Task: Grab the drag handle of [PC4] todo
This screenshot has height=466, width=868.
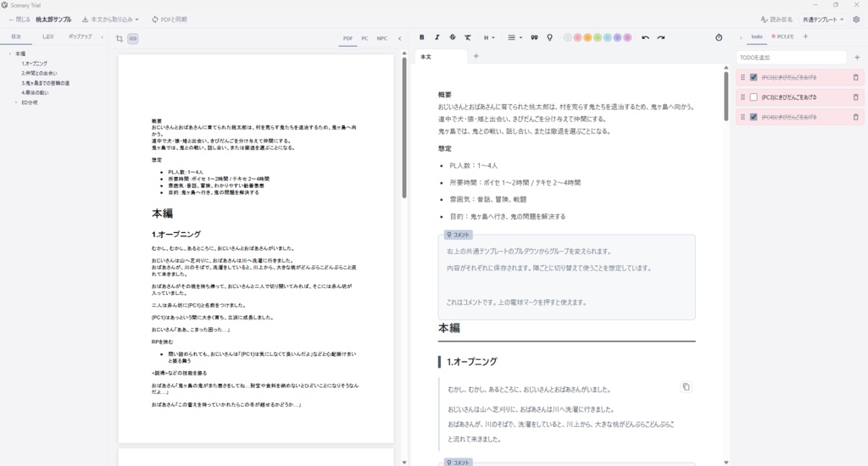Action: click(743, 117)
